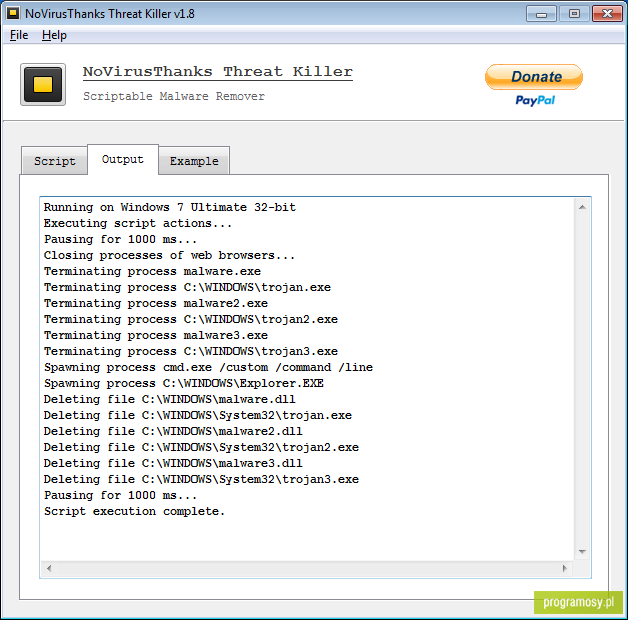This screenshot has height=620, width=629.
Task: Click line 'Terminating process malware2.exe'
Action: click(156, 304)
